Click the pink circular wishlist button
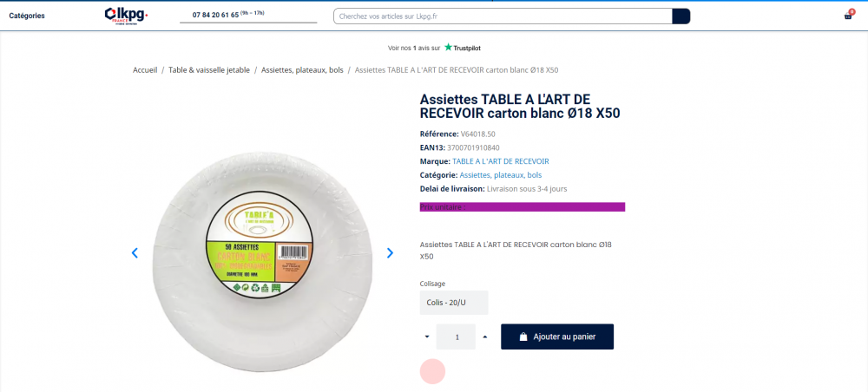 click(x=432, y=371)
